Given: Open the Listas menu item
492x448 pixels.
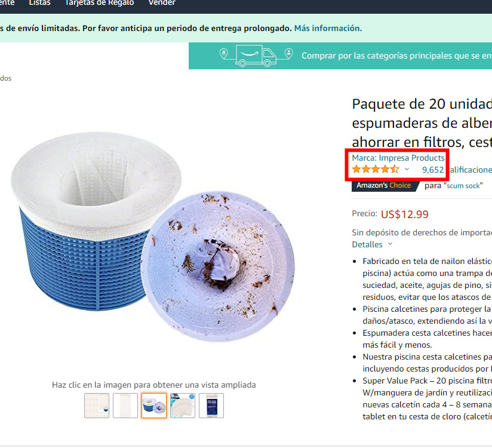Looking at the screenshot, I should pyautogui.click(x=39, y=3).
